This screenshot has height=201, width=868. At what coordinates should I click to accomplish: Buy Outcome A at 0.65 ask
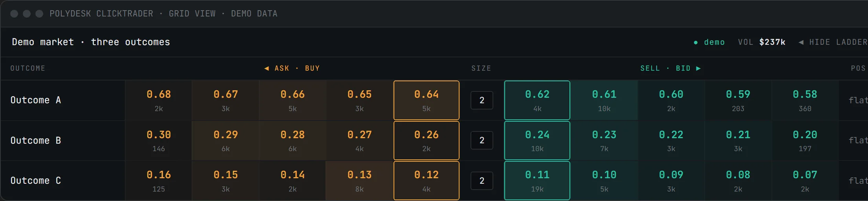click(359, 100)
